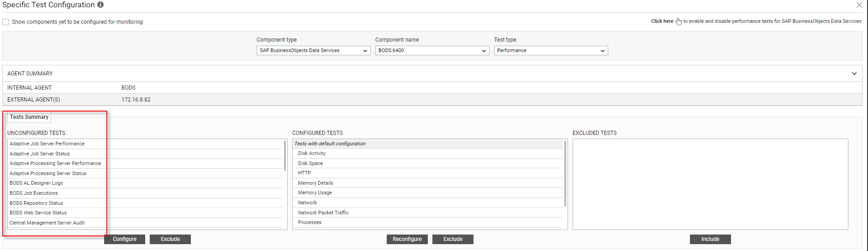Enable Show components yet to be configured checkbox
Viewport: 868px width, 251px height.
click(x=5, y=22)
